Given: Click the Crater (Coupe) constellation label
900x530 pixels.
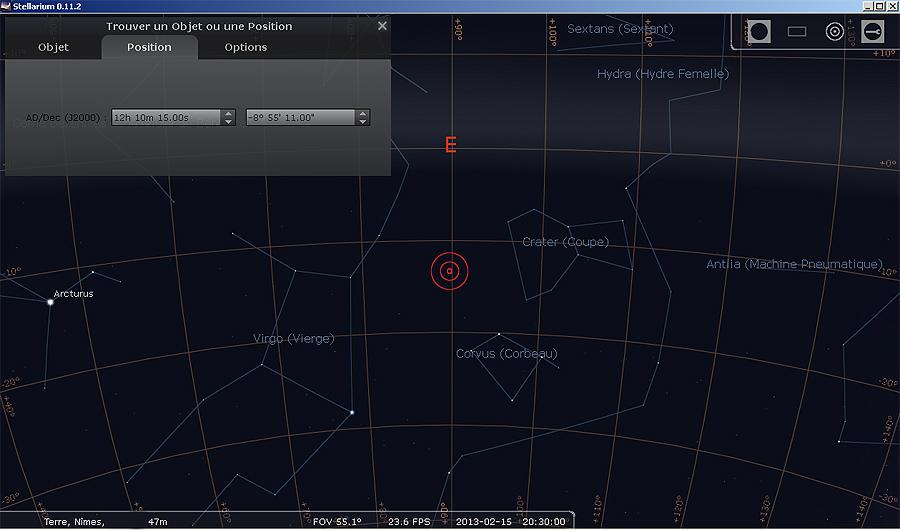Looking at the screenshot, I should pyautogui.click(x=565, y=242).
